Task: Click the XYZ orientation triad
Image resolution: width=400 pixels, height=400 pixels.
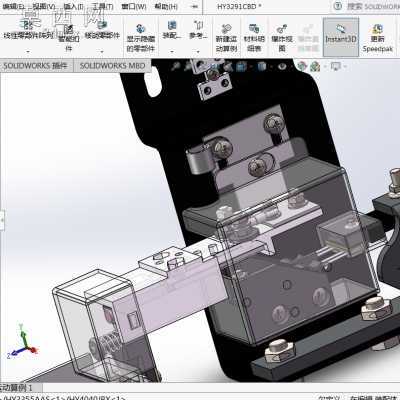Action: click(22, 342)
